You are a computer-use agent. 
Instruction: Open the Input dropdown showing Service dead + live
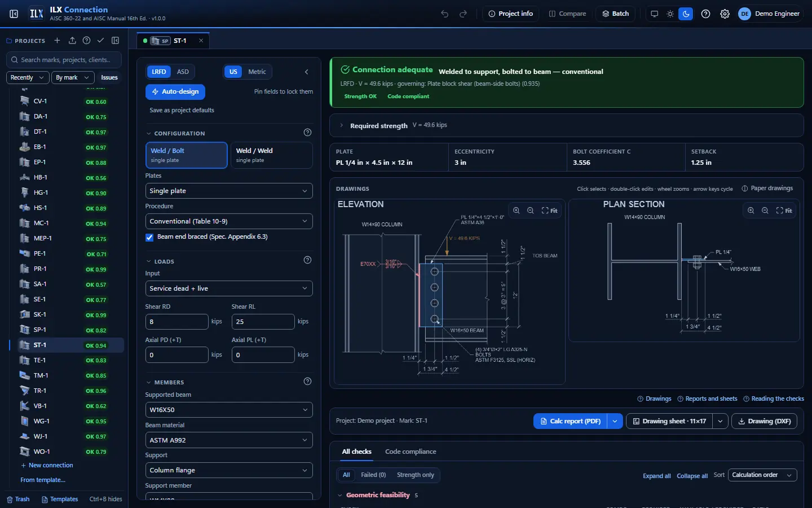[x=229, y=288]
